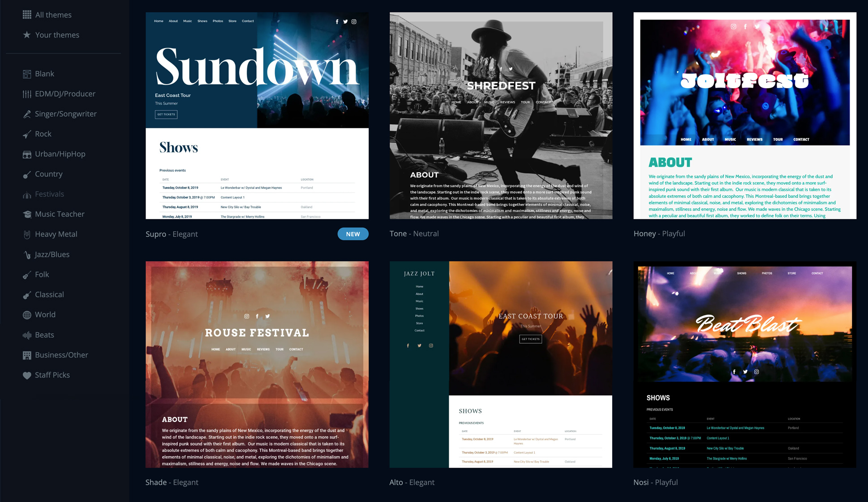This screenshot has height=502, width=868.
Task: Select the Rock menu category
Action: [x=43, y=133]
